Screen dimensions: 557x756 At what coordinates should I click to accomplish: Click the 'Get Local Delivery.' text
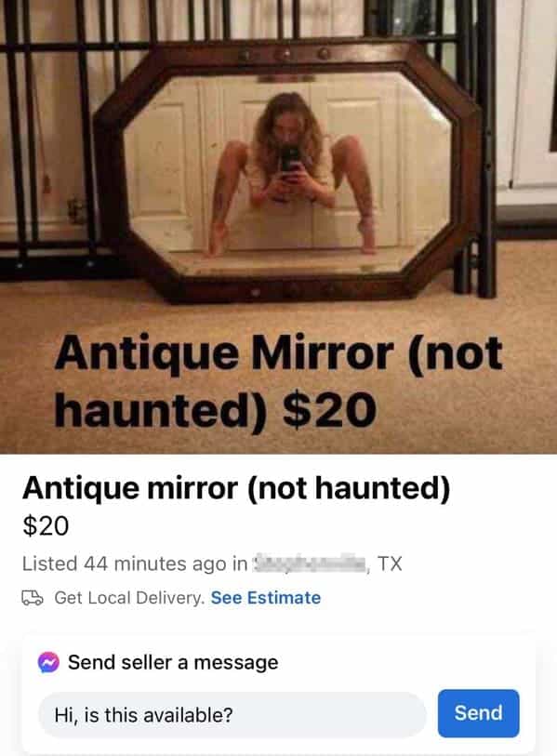pos(129,598)
